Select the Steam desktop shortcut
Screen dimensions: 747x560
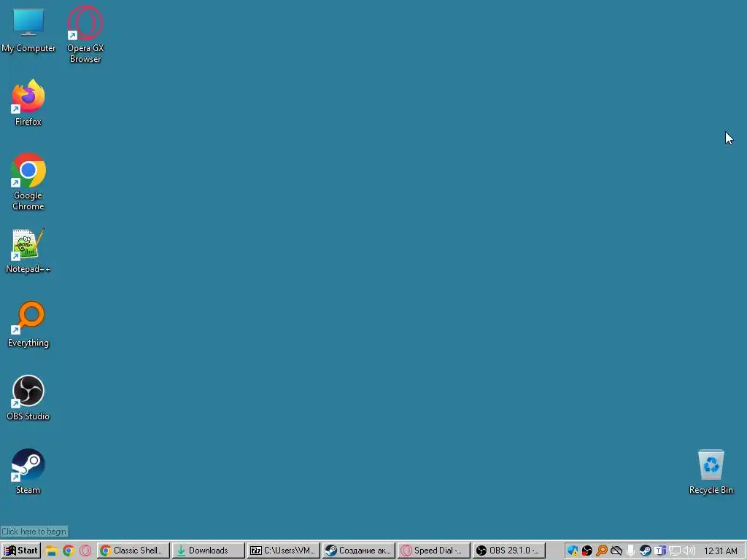(x=28, y=472)
